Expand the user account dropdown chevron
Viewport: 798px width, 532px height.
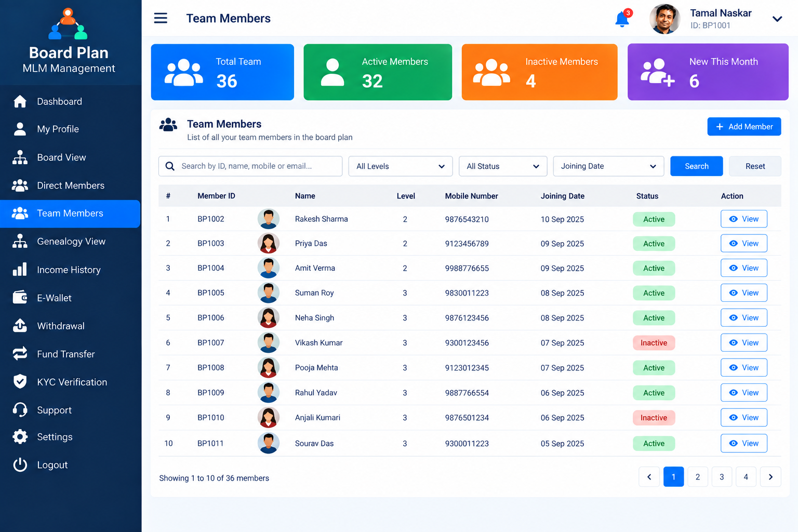(777, 19)
